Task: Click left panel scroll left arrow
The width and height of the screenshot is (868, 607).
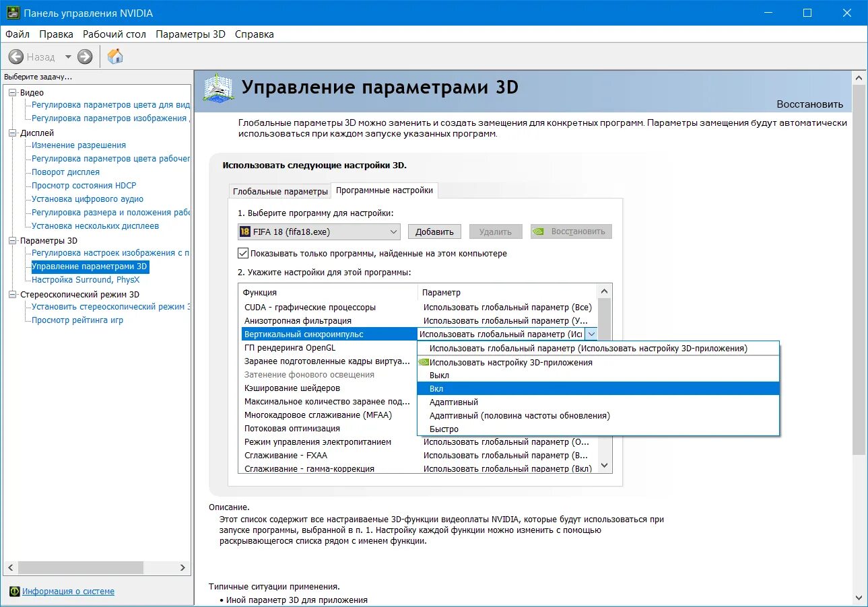Action: coord(11,568)
